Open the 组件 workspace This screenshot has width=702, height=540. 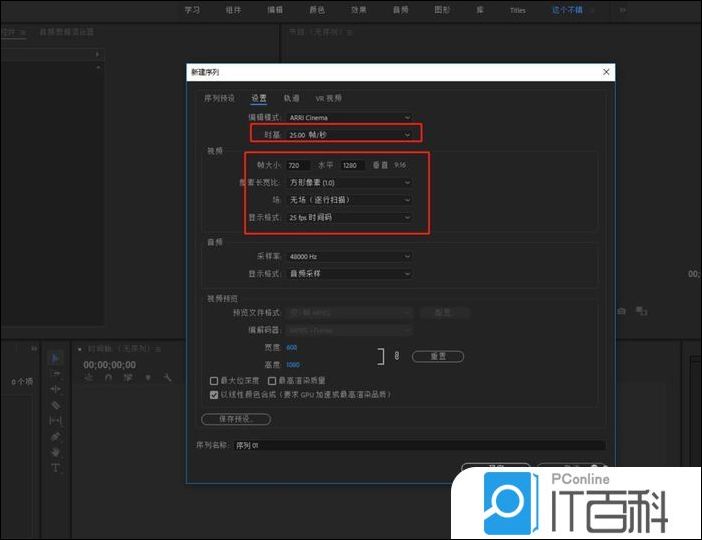coord(233,10)
